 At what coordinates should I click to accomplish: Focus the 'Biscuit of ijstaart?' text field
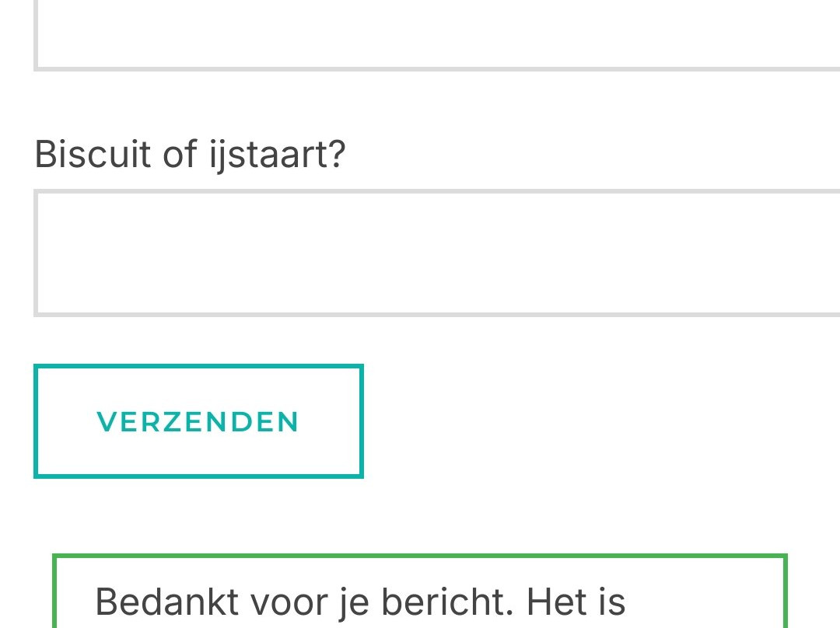coord(436,253)
